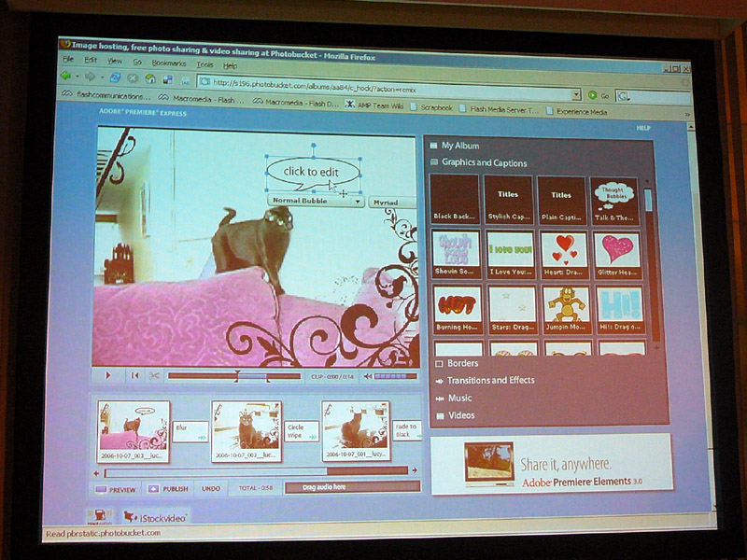Open the Go menu
Screen dimensions: 747x560
click(x=137, y=62)
